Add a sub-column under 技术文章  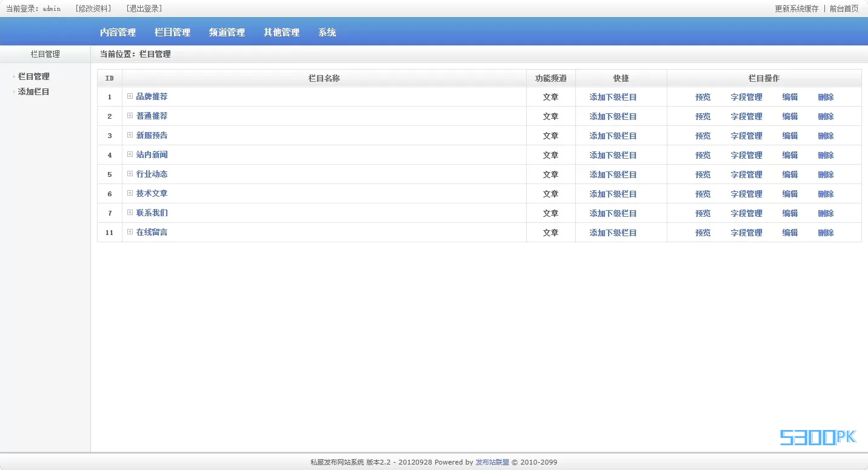pos(613,194)
